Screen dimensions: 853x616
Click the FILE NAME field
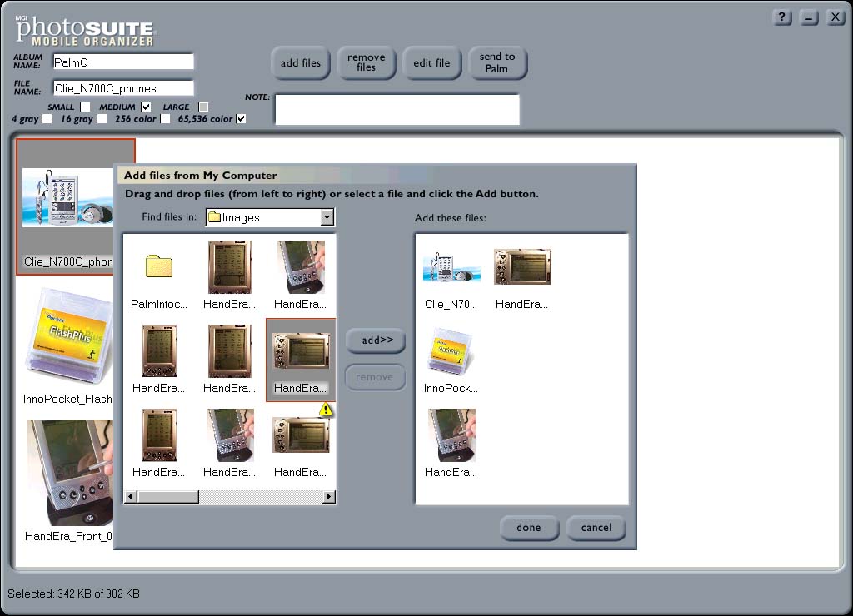[x=123, y=88]
